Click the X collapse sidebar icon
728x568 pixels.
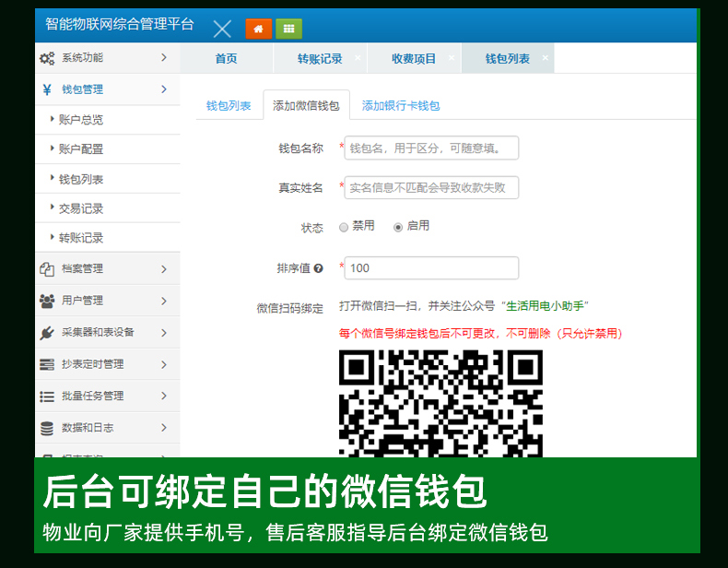(x=222, y=29)
